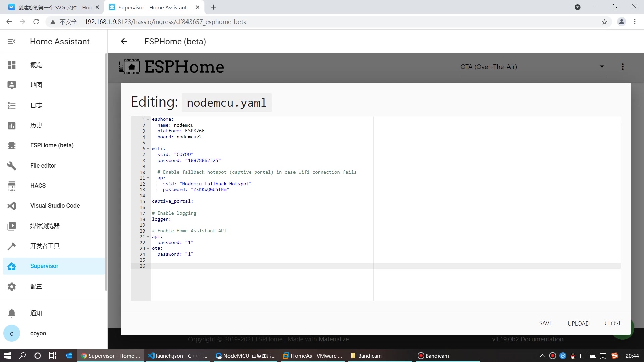Reload the browser page
This screenshot has height=362, width=644.
(x=36, y=22)
